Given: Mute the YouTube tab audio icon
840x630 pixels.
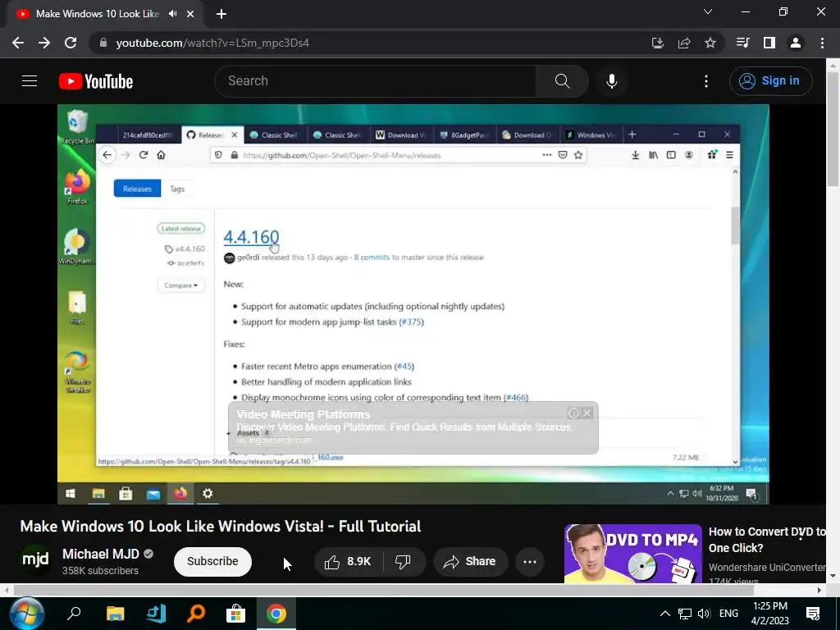Looking at the screenshot, I should (172, 14).
